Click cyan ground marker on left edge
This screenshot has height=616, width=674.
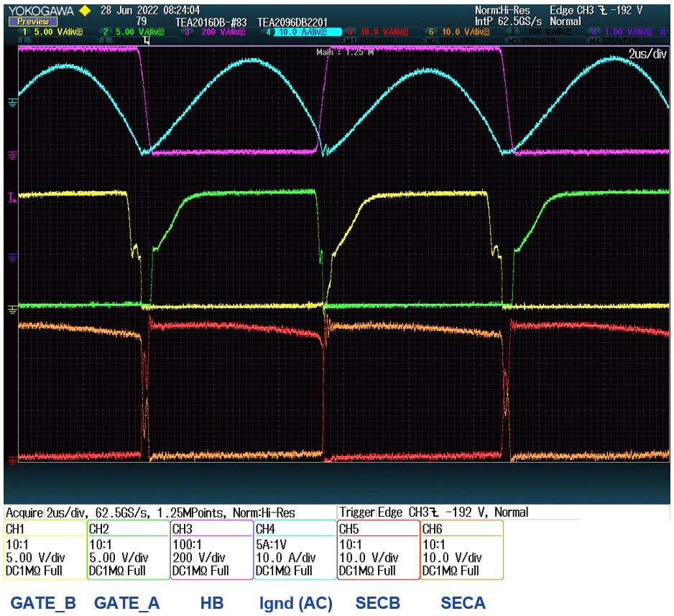click(x=11, y=103)
